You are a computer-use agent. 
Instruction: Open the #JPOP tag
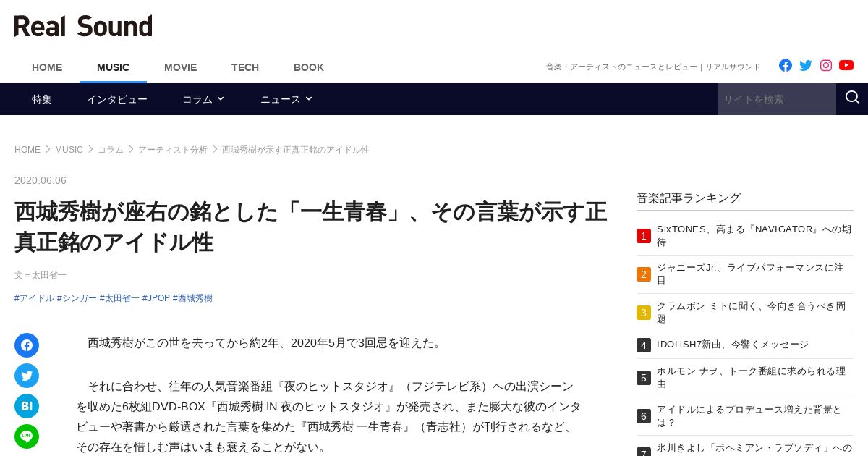pyautogui.click(x=156, y=298)
